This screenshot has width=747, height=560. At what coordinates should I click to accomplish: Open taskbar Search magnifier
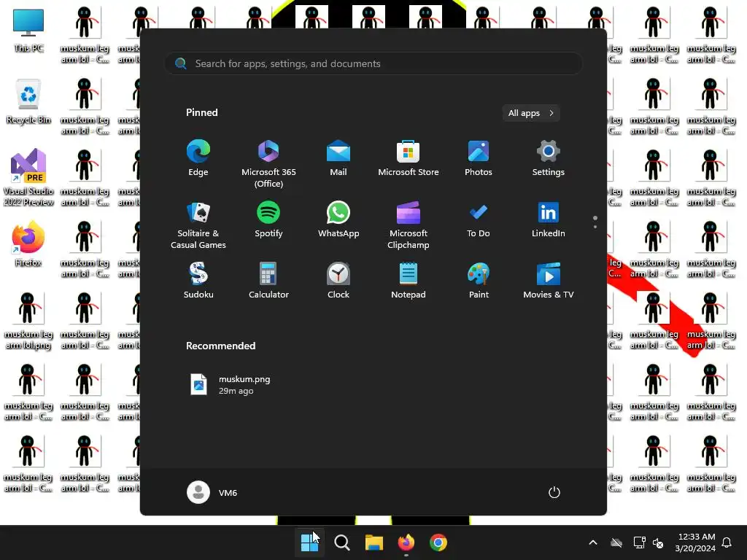click(342, 542)
